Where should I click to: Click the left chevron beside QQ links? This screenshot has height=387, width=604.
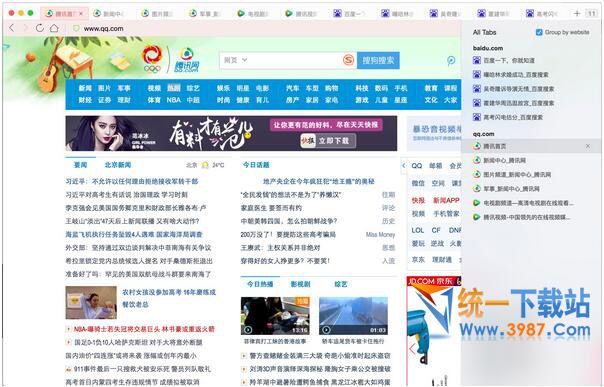(404, 166)
